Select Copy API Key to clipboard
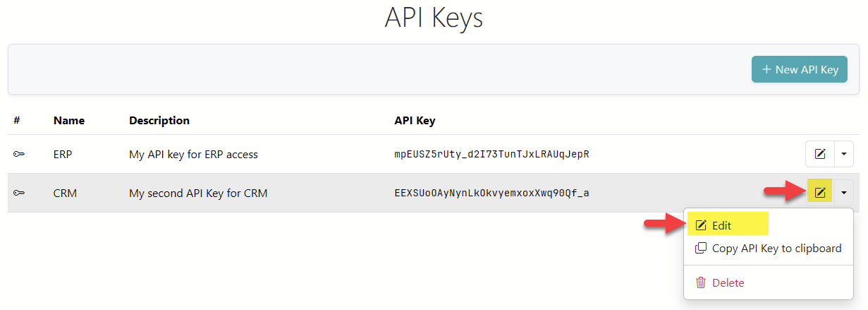Screen dimensions: 868x310 (x=776, y=249)
